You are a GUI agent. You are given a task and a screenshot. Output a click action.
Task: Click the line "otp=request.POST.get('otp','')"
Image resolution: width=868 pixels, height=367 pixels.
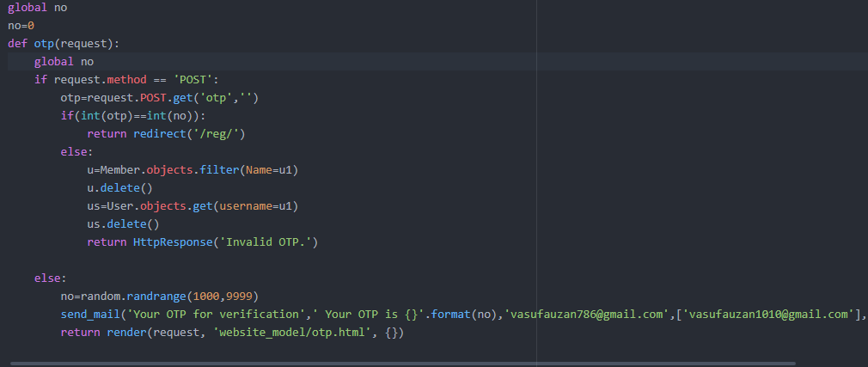pos(160,98)
